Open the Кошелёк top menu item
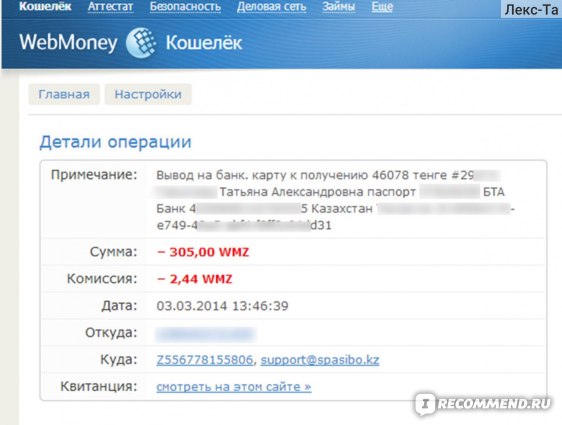The width and height of the screenshot is (562, 425). [x=46, y=6]
